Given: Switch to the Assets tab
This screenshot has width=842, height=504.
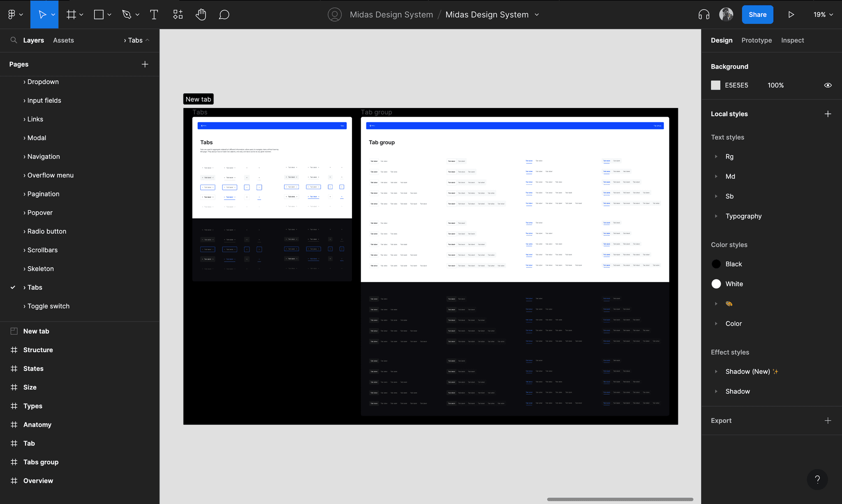Looking at the screenshot, I should 63,40.
